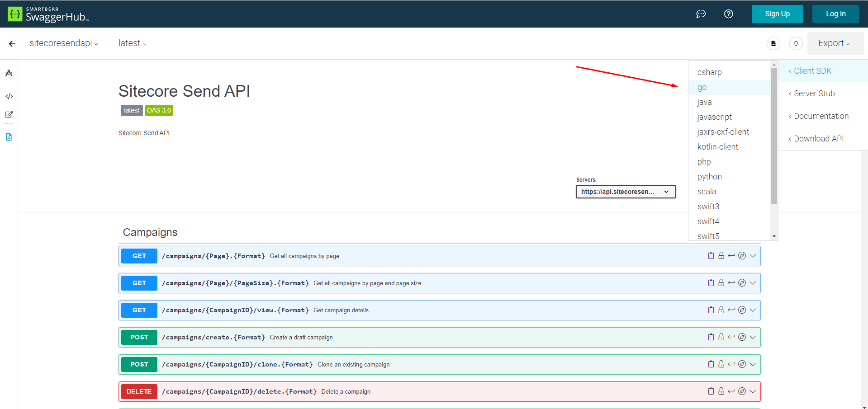The width and height of the screenshot is (868, 409).
Task: Click return arrow on Create a draft campaign
Action: 731,337
